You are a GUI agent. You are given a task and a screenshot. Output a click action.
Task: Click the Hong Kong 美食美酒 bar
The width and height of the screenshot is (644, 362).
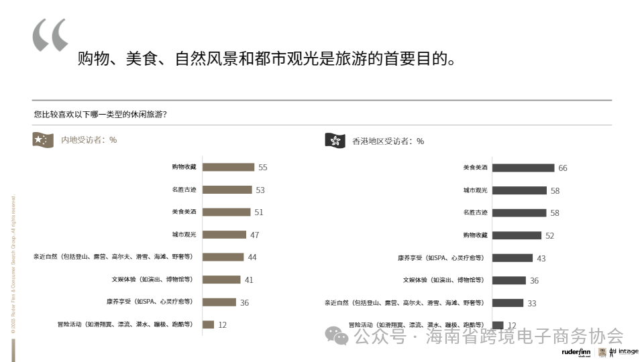523,168
